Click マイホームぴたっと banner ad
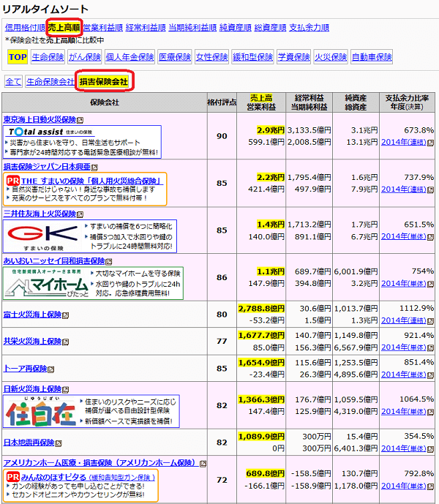 coord(93,283)
